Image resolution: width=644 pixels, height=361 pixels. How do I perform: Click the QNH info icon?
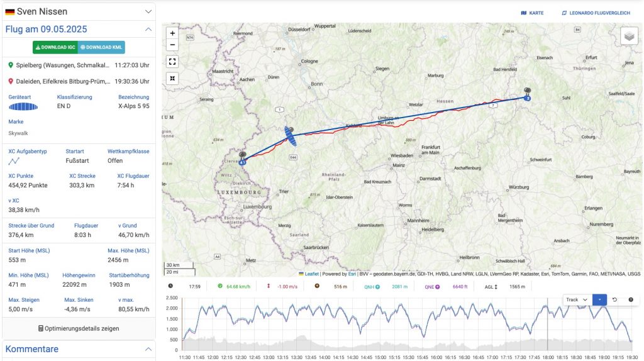[377, 287]
